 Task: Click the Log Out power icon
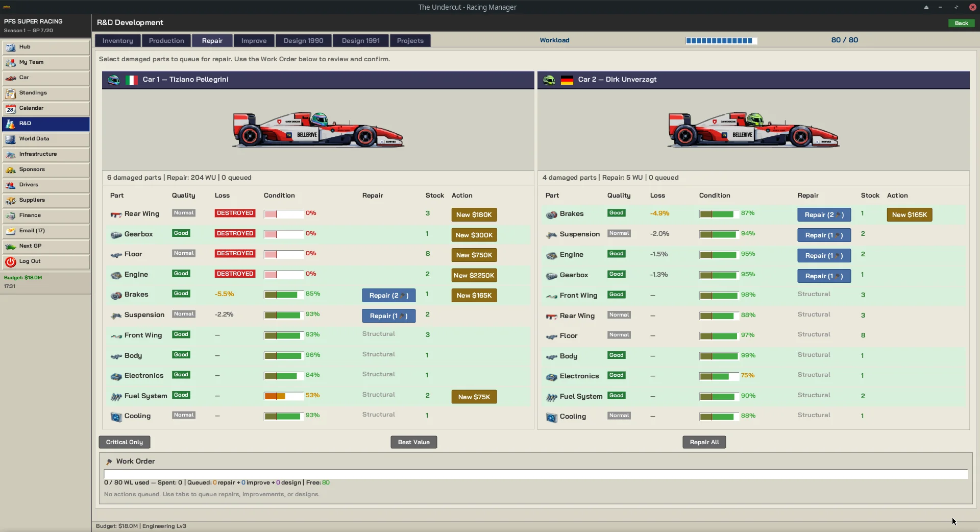[11, 262]
